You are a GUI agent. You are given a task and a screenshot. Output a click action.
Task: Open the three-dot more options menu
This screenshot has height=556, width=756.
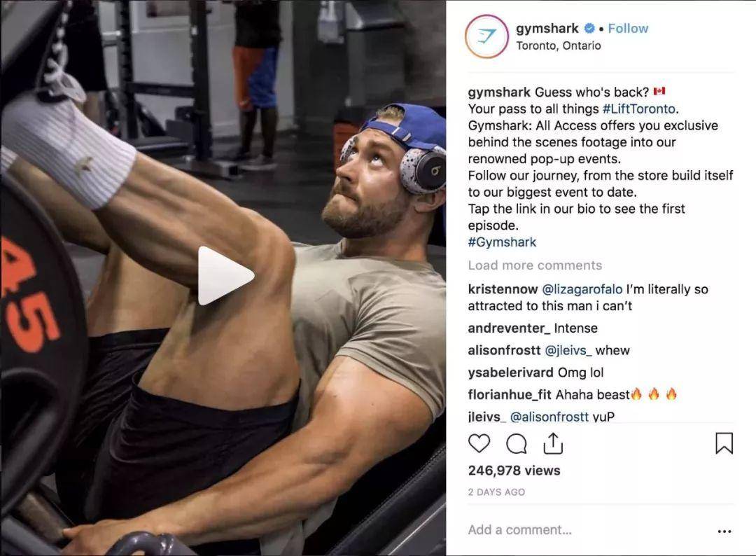724,531
